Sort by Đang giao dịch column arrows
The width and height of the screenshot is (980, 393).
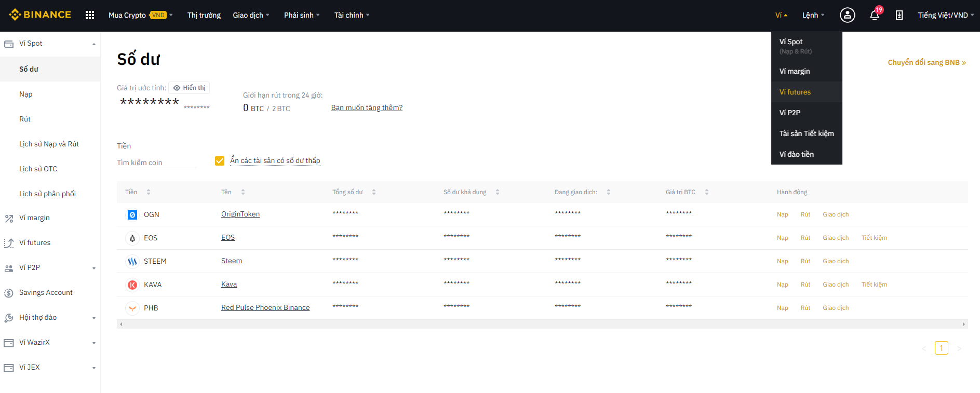click(609, 192)
